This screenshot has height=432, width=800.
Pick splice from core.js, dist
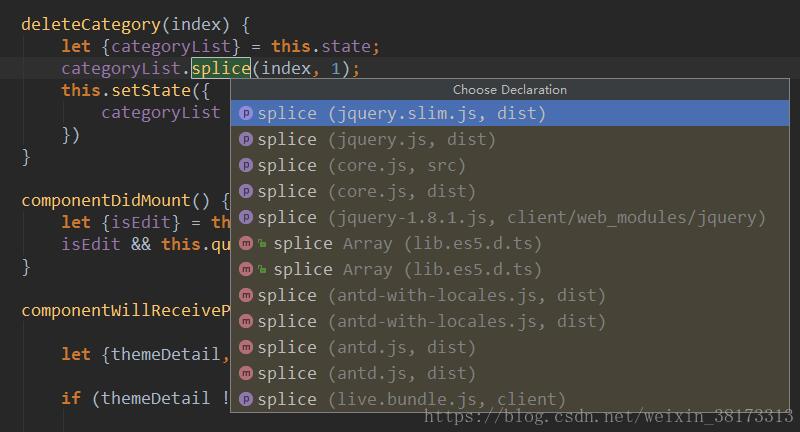tap(510, 191)
